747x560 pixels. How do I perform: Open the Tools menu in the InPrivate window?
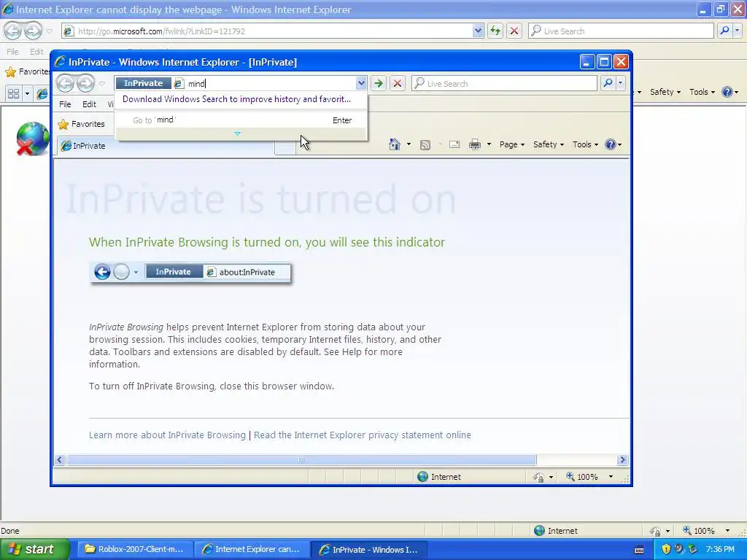[585, 144]
